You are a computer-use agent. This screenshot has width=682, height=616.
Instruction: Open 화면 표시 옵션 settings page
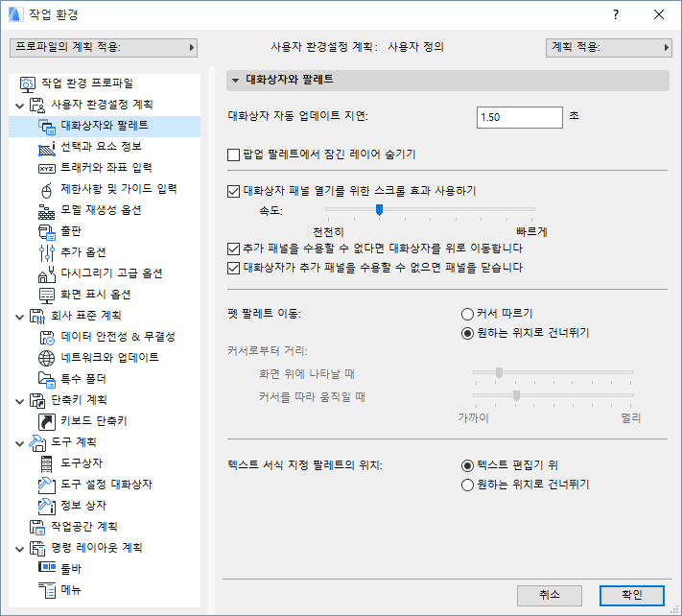click(96, 295)
